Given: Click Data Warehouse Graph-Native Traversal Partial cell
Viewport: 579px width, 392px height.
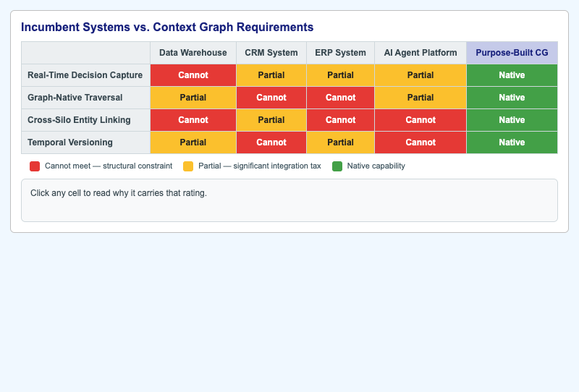Looking at the screenshot, I should pyautogui.click(x=193, y=98).
